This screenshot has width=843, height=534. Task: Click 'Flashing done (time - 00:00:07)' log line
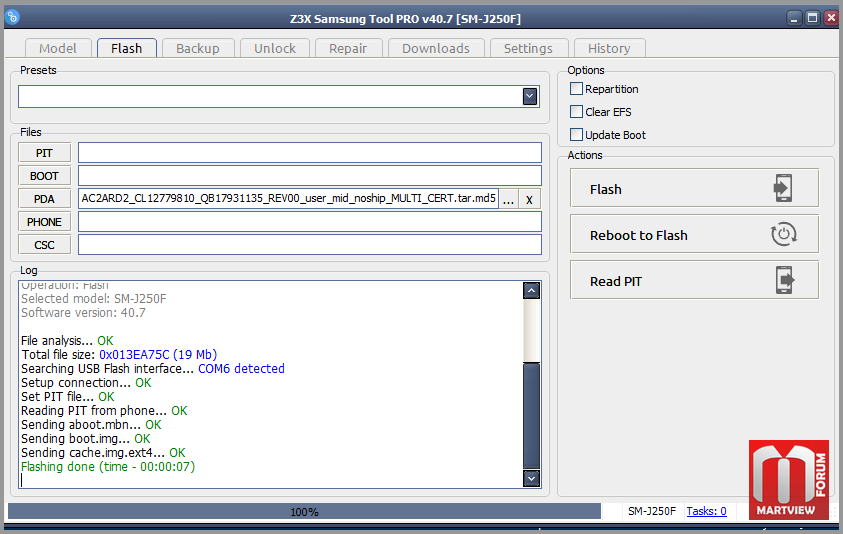(108, 467)
